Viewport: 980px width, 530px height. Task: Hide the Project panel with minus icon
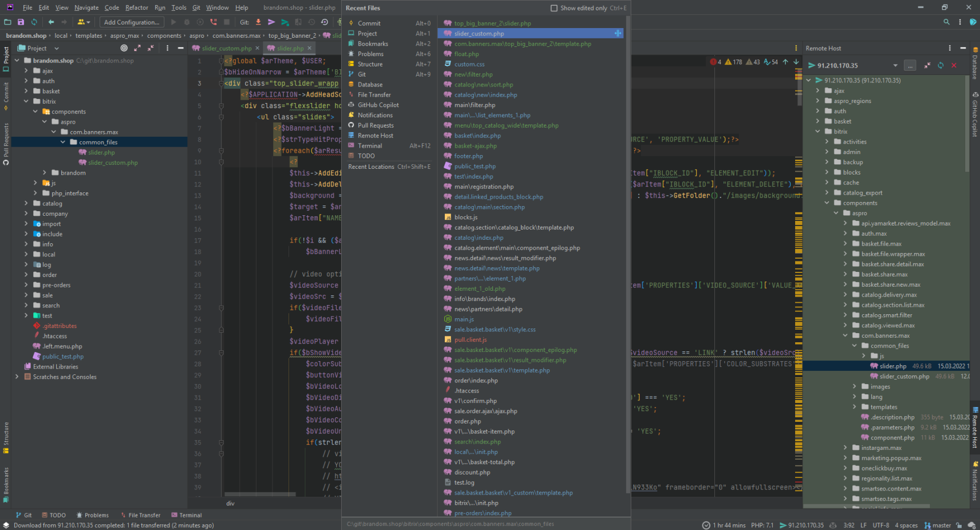[180, 48]
